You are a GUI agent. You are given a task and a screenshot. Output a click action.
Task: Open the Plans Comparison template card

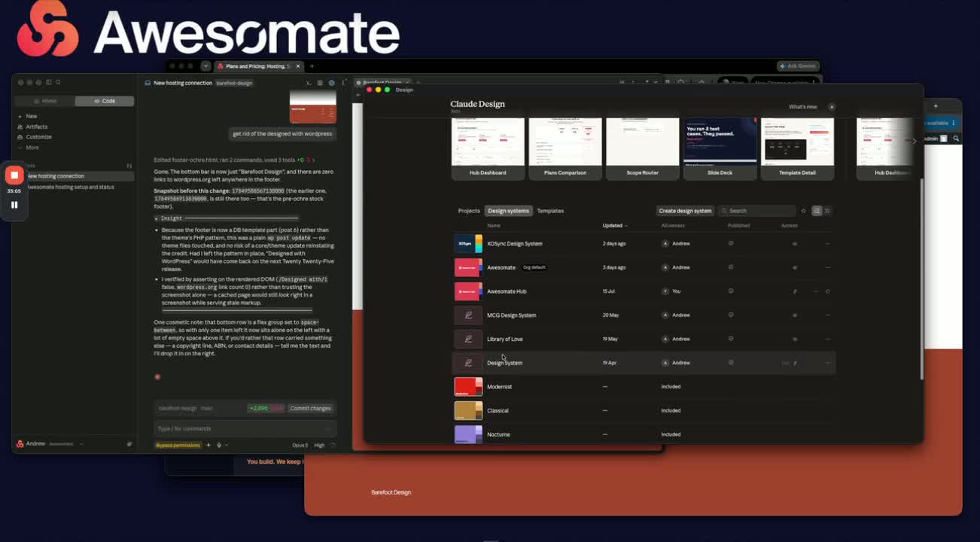[565, 149]
